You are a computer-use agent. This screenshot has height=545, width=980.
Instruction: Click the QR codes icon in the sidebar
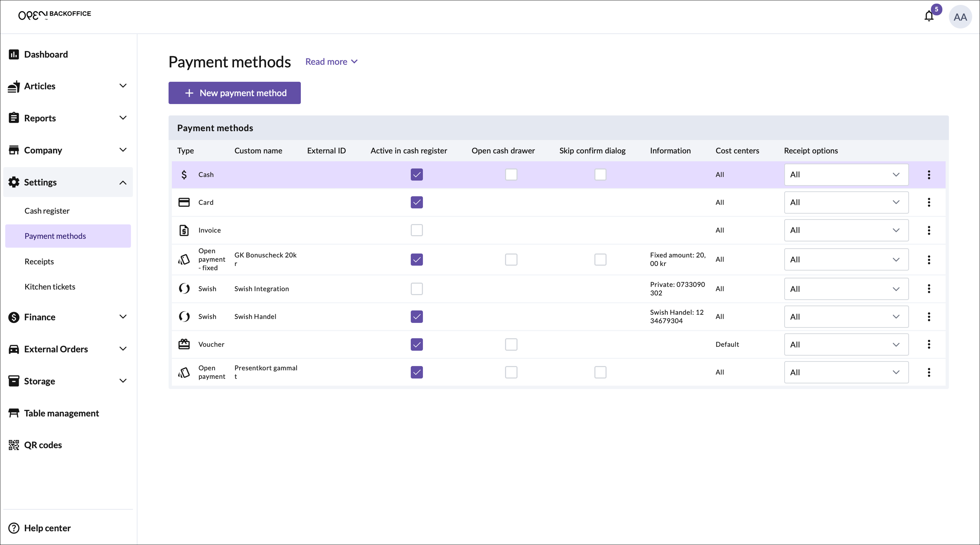point(14,445)
